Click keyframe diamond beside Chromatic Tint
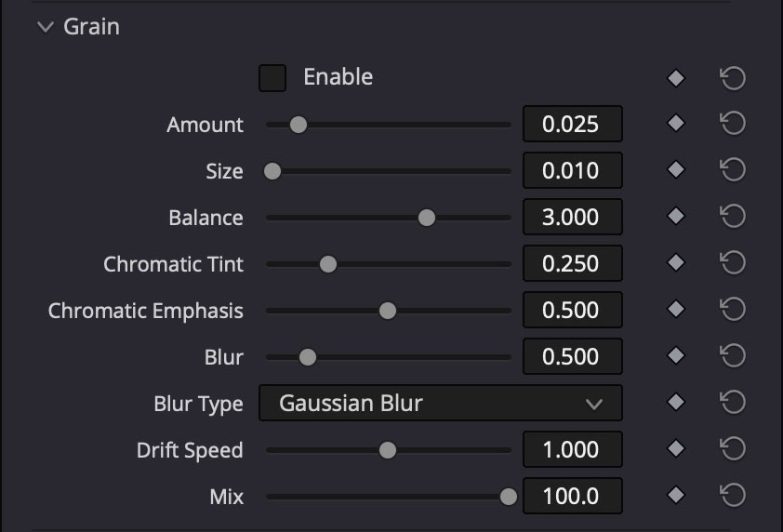Image resolution: width=783 pixels, height=532 pixels. pyautogui.click(x=676, y=264)
